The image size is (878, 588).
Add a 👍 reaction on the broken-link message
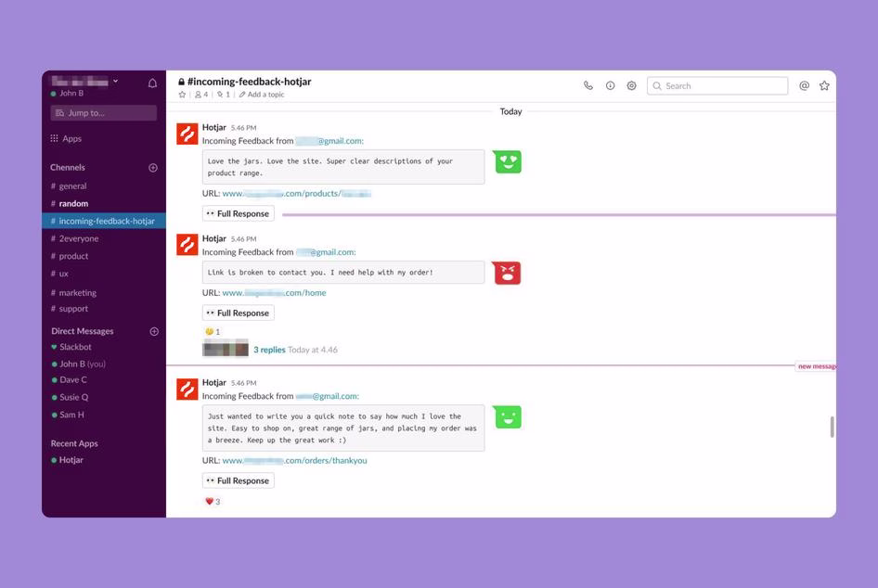pos(208,330)
